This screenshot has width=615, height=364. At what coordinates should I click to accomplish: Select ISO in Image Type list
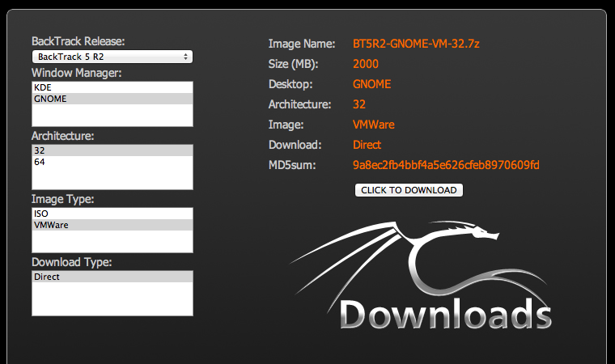[x=112, y=214]
